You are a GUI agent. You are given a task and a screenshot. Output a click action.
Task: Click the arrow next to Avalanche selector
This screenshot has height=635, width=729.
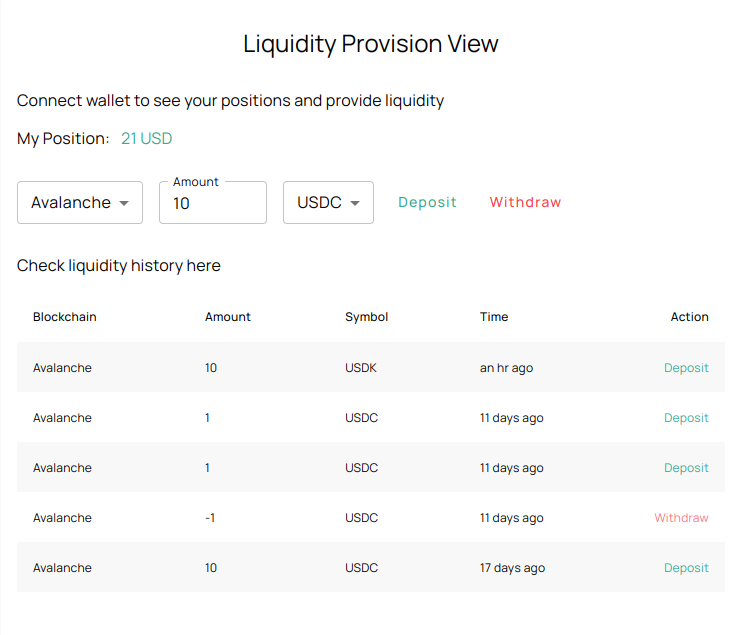click(x=124, y=203)
